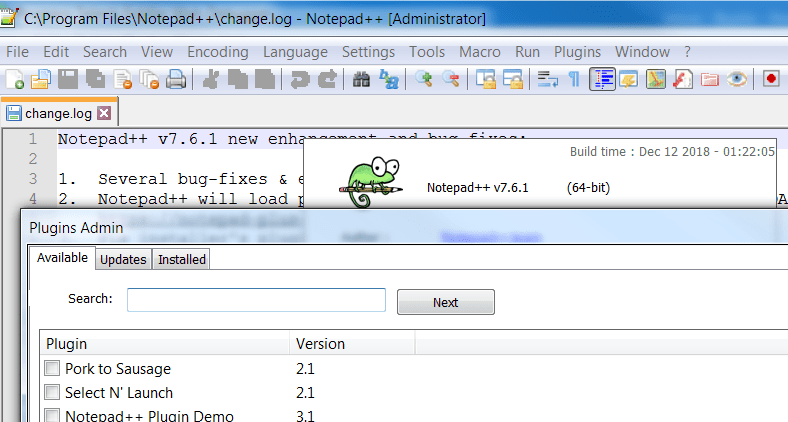Open the Macro menu

pyautogui.click(x=479, y=52)
